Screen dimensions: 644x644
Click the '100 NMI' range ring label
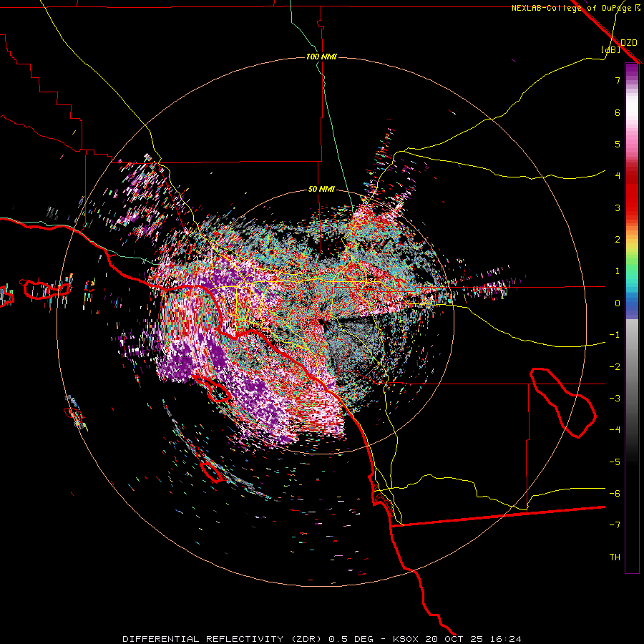pos(321,57)
